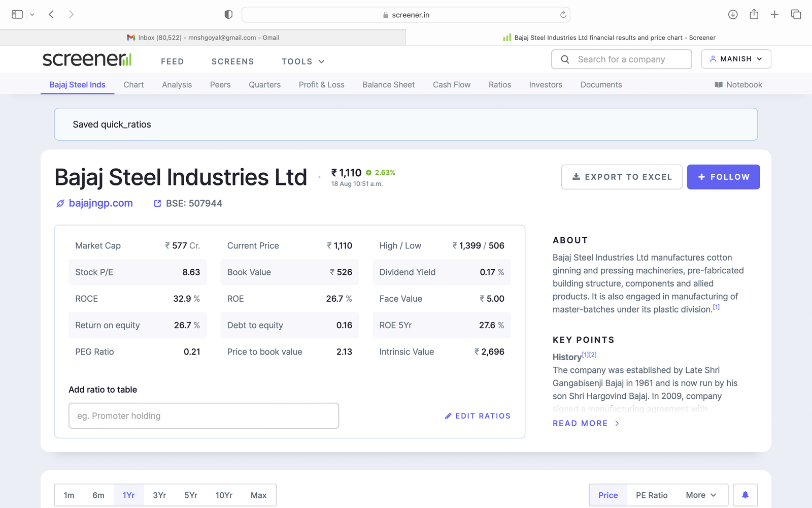The width and height of the screenshot is (812, 508).
Task: Toggle the Safari sidebar icon
Action: click(17, 15)
